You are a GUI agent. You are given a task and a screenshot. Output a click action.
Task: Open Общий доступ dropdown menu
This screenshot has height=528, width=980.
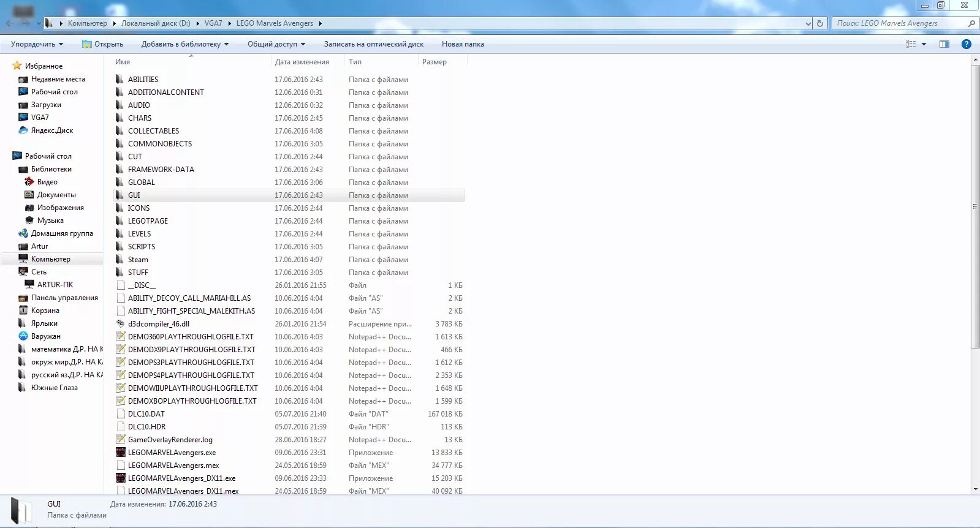point(276,44)
